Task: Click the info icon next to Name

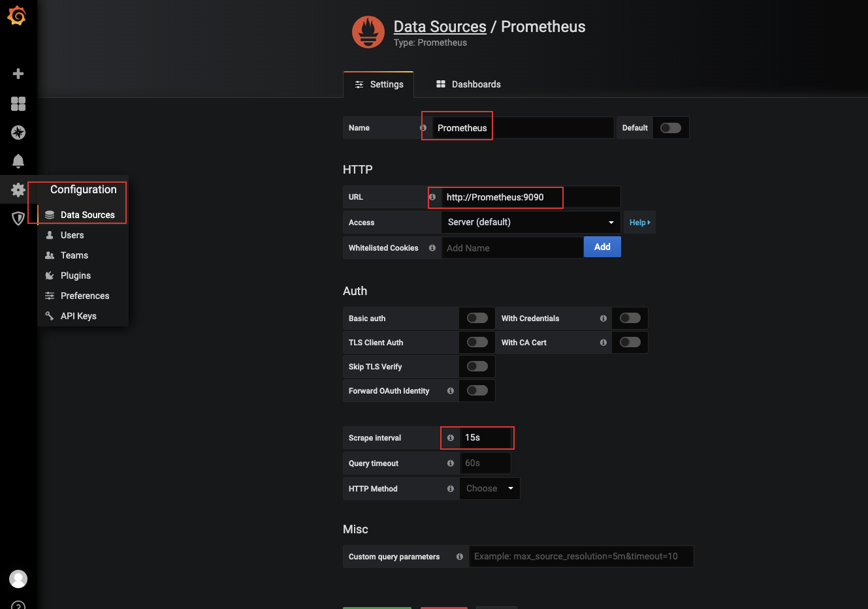Action: point(423,128)
